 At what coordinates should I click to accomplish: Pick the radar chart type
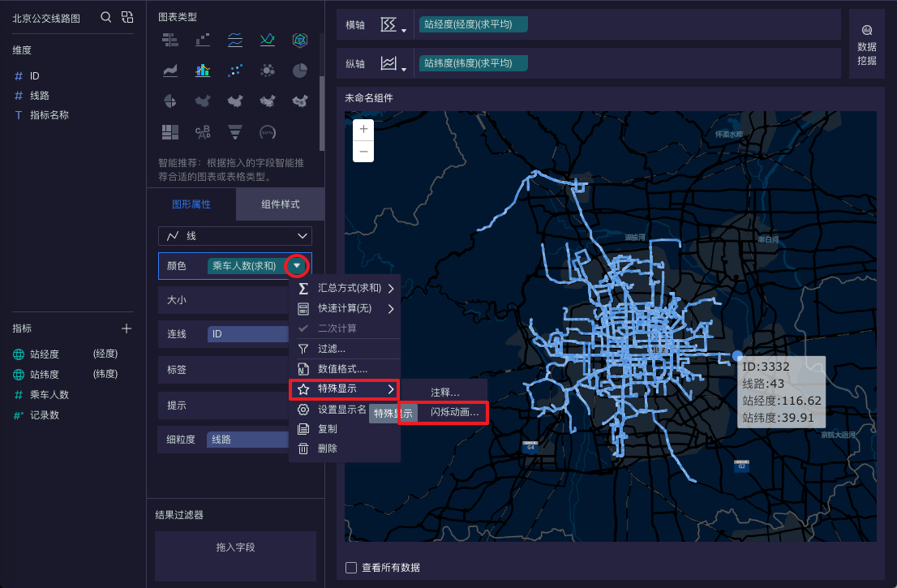click(x=300, y=40)
